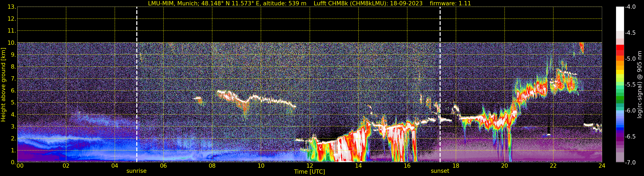Click the colorbar tick label '-6.5'

tap(630, 137)
